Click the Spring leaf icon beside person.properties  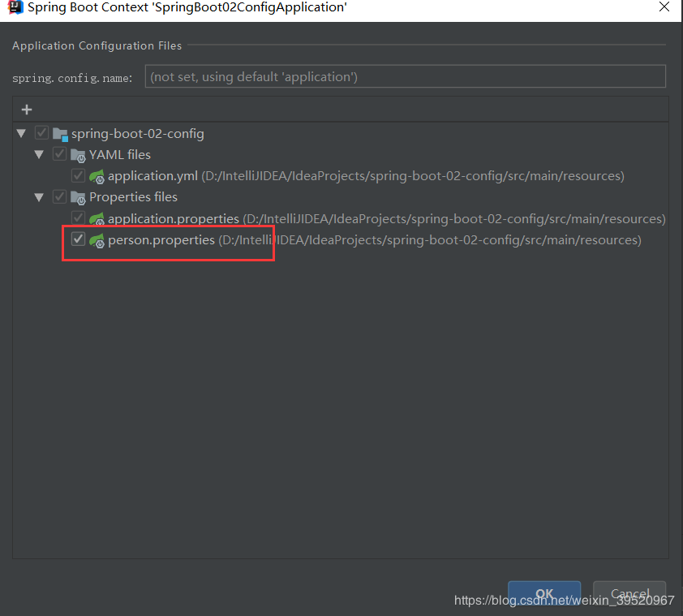(97, 240)
